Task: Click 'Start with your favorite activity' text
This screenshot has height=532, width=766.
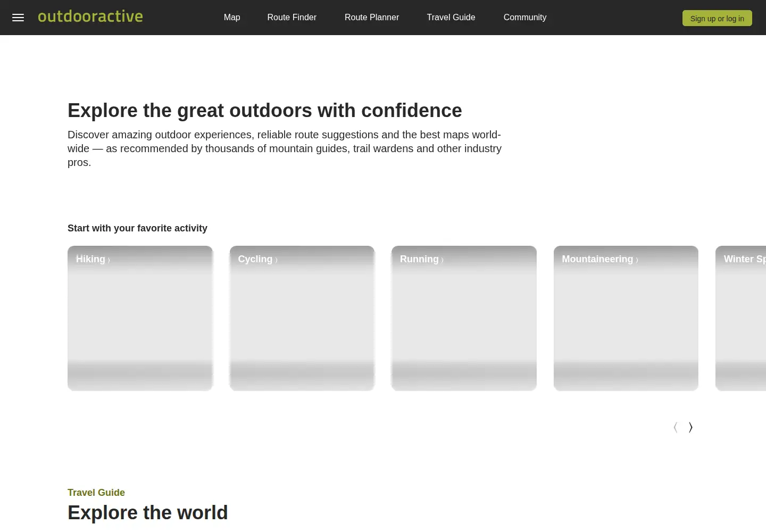Action: click(x=137, y=228)
